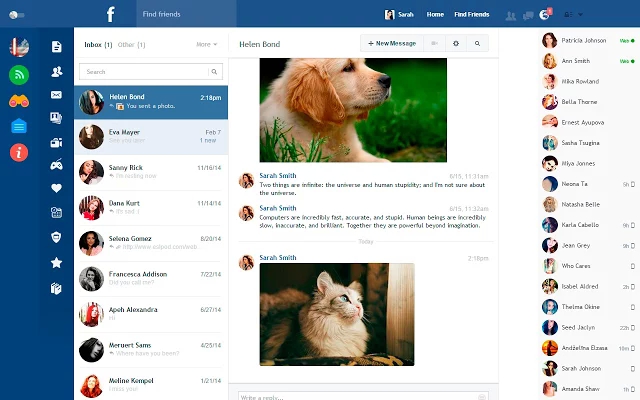Click the green RSS feed icon

click(x=18, y=74)
